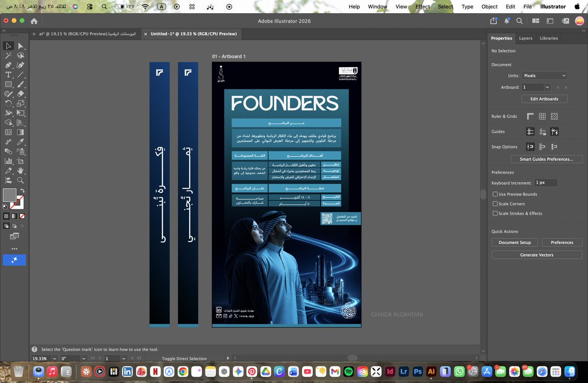
Task: Select the Eraser tool
Action: pyautogui.click(x=21, y=94)
